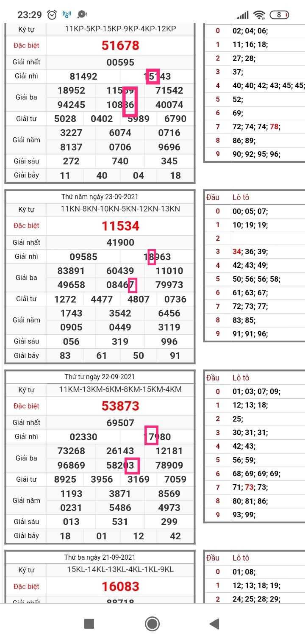Tap lô tô row '34; 36; 39;'
305x644 pixels.
pyautogui.click(x=250, y=252)
